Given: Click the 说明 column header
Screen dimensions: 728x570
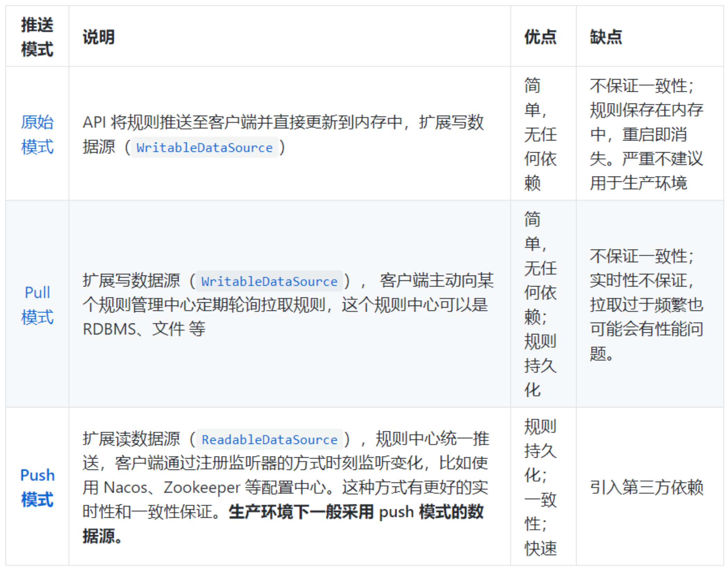Looking at the screenshot, I should [x=99, y=37].
